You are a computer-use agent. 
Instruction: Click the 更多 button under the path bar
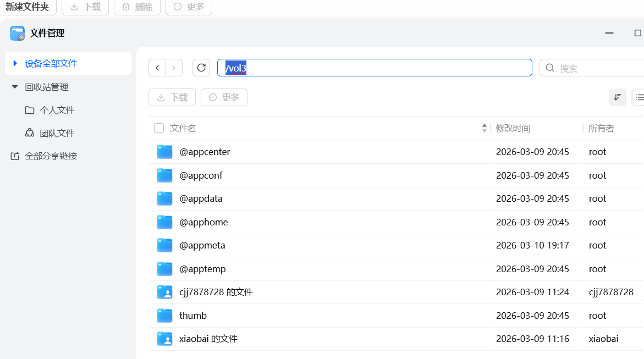click(224, 97)
